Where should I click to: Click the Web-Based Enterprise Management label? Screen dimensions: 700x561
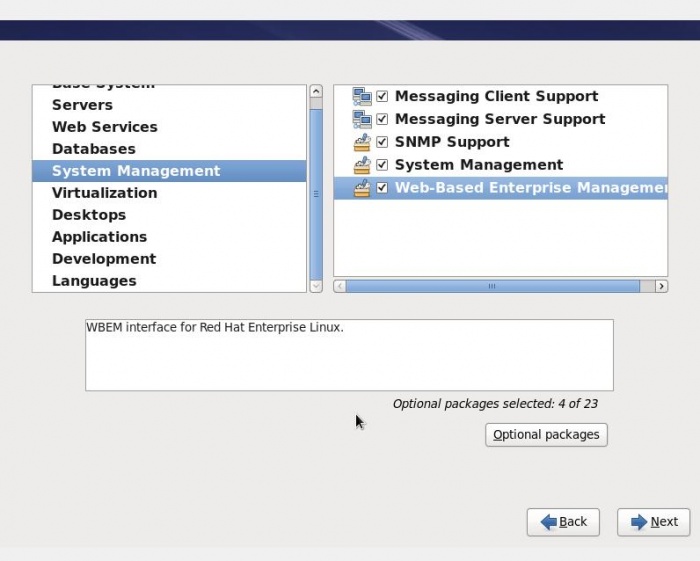coord(531,187)
